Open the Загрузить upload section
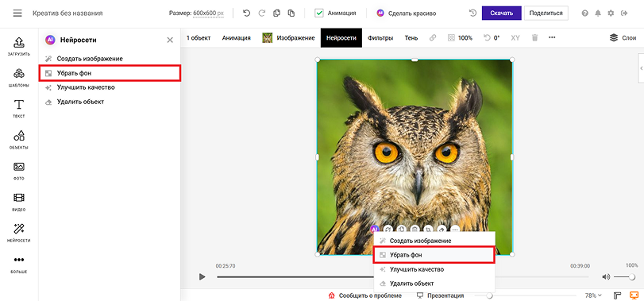The height and width of the screenshot is (301, 644). point(19,46)
